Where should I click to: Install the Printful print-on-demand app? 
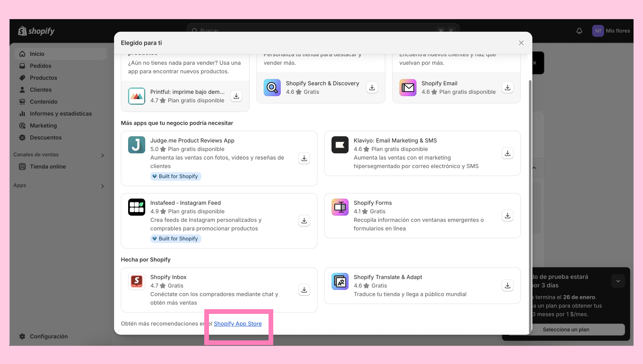[236, 96]
